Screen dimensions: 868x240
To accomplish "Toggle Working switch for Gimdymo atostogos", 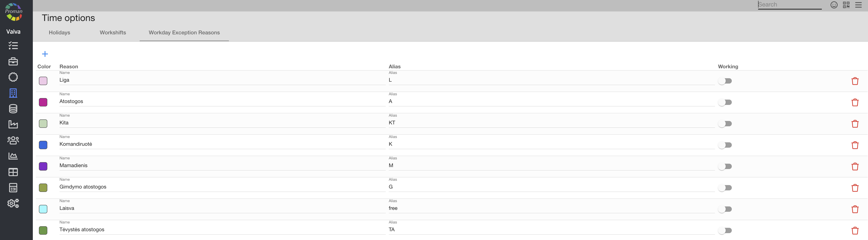I will (725, 188).
